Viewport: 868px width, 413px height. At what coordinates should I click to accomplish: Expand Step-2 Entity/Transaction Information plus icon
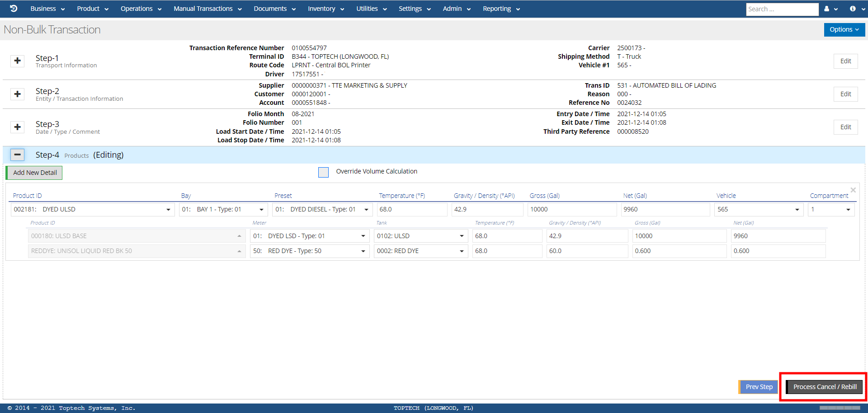18,94
